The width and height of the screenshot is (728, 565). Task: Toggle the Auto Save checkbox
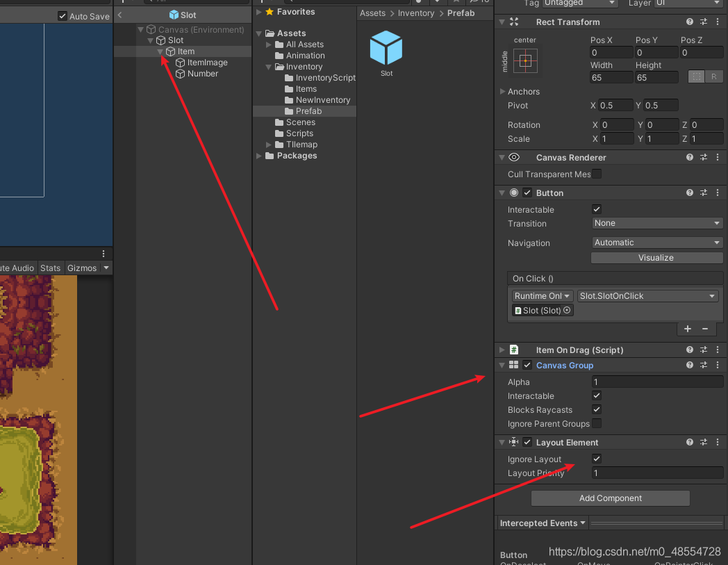(63, 16)
